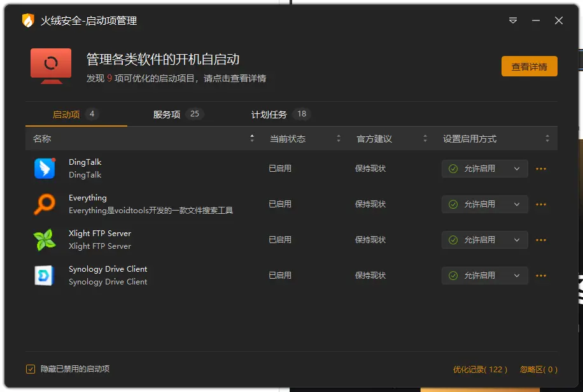Select the 启动项 tab
Image resolution: width=583 pixels, height=392 pixels.
click(x=76, y=114)
